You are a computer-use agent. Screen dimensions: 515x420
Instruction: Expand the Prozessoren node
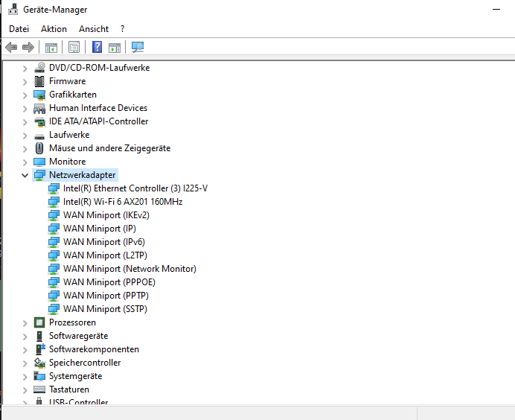coord(25,323)
